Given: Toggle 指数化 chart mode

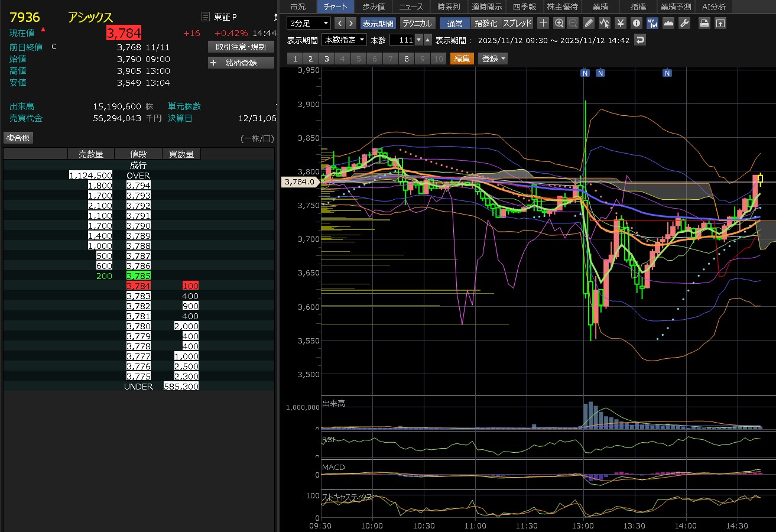Looking at the screenshot, I should pos(486,23).
